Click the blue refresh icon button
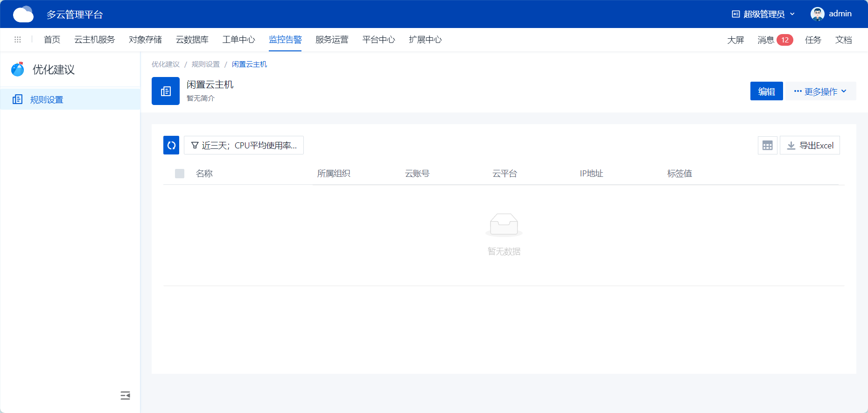Image resolution: width=868 pixels, height=413 pixels. [x=171, y=145]
